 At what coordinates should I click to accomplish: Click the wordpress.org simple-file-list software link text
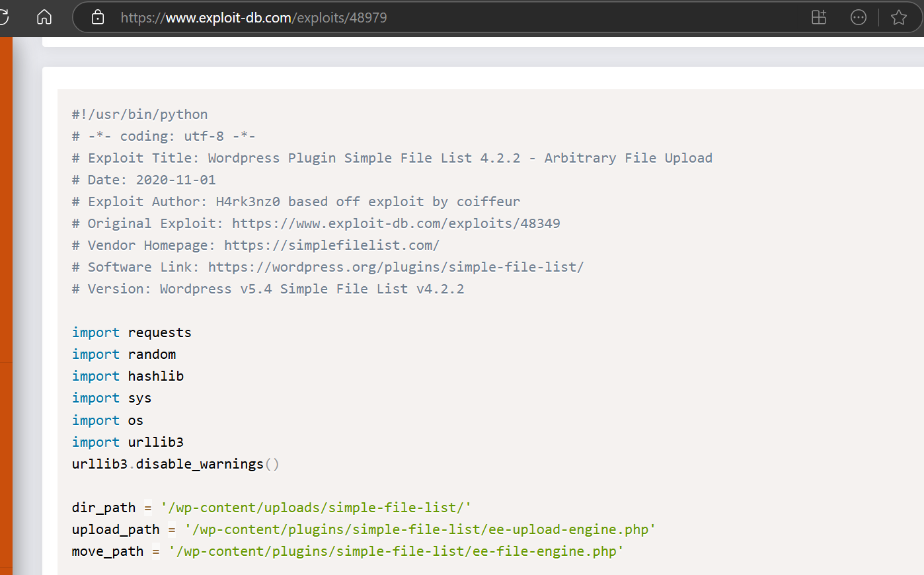coord(396,267)
